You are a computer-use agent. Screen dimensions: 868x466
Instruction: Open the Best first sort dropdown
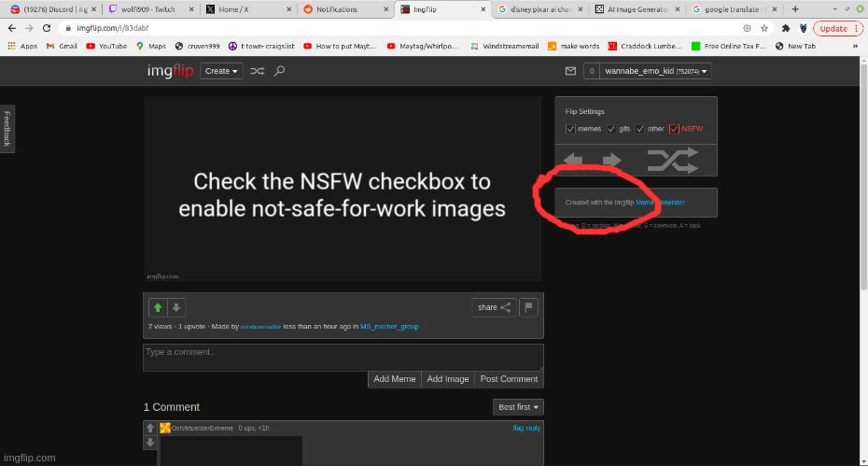click(x=518, y=407)
